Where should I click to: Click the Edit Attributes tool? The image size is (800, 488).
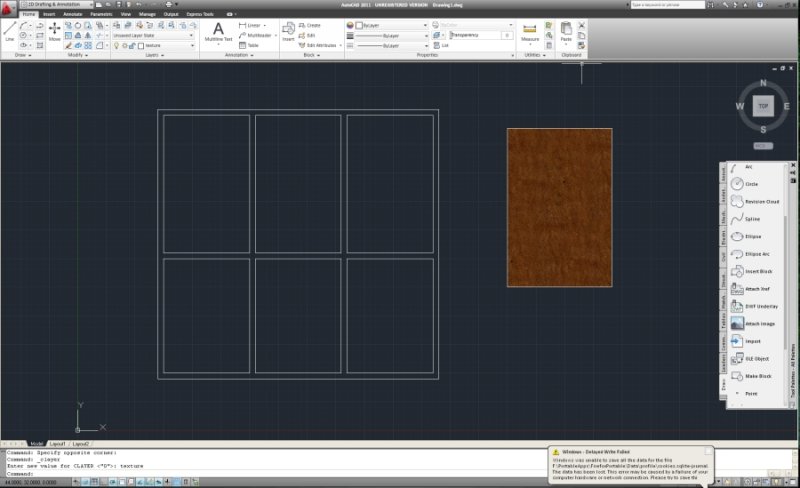click(317, 45)
